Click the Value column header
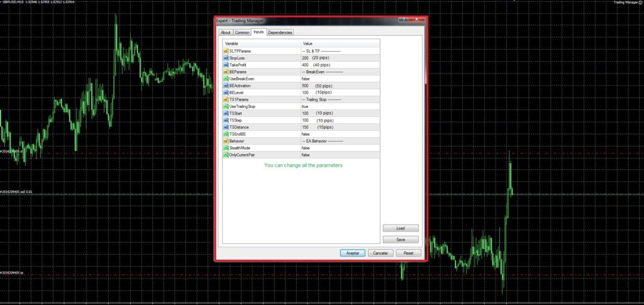Viewport: 644px width, 305px height. click(x=340, y=43)
